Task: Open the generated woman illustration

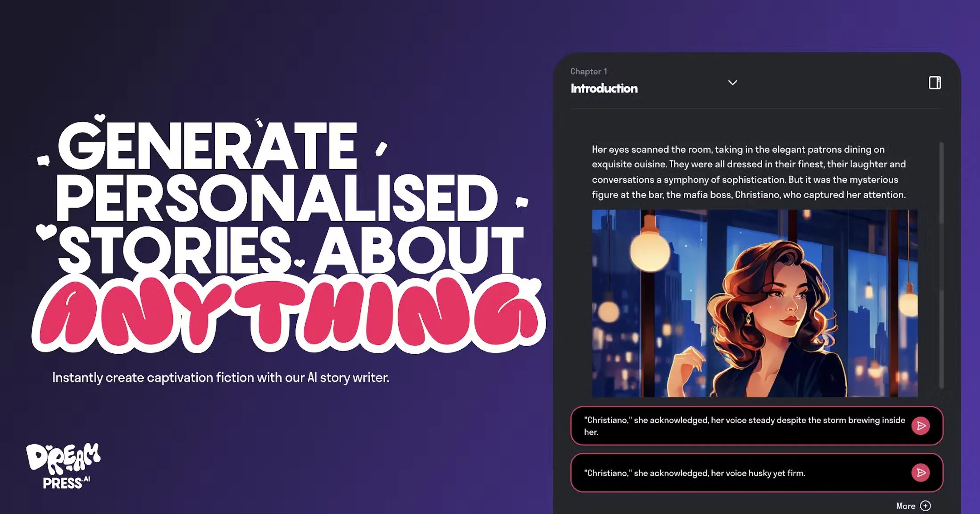Action: 755,304
